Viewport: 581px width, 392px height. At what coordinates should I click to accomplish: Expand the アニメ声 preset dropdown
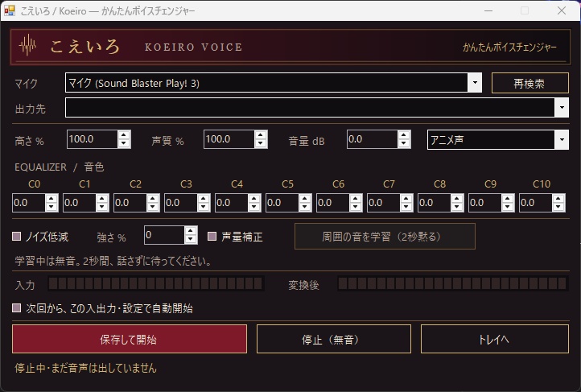click(562, 140)
